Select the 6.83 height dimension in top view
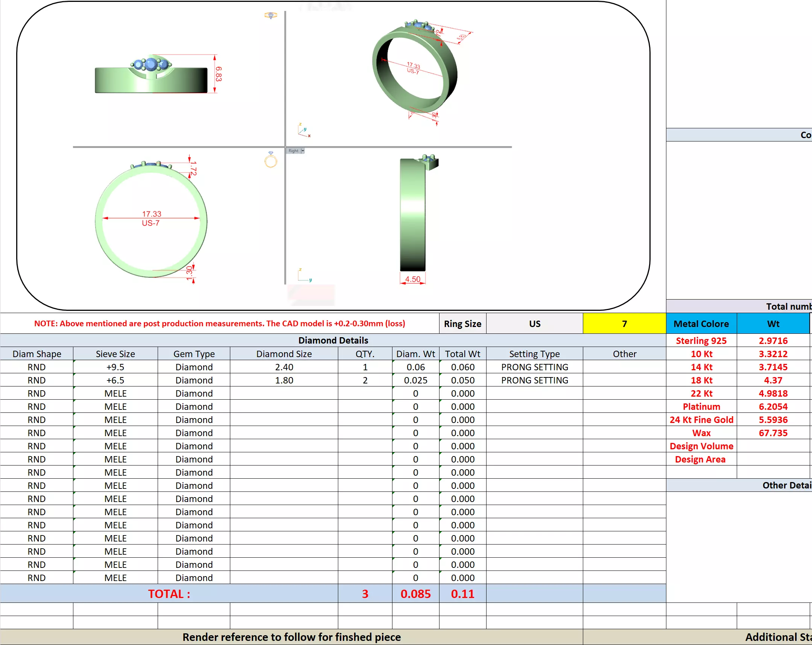 [219, 74]
